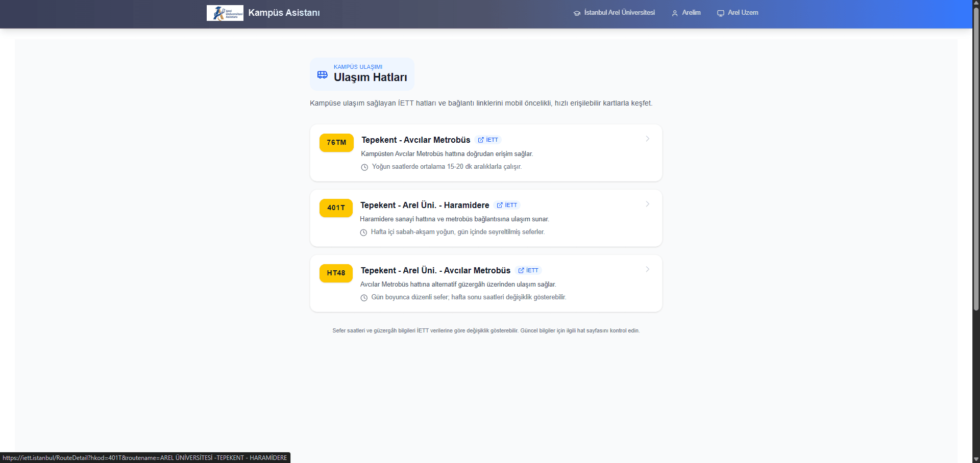980x463 pixels.
Task: Open the Tepekent - Arel Üni. - Avcılar Metrobüs title
Action: click(x=435, y=270)
